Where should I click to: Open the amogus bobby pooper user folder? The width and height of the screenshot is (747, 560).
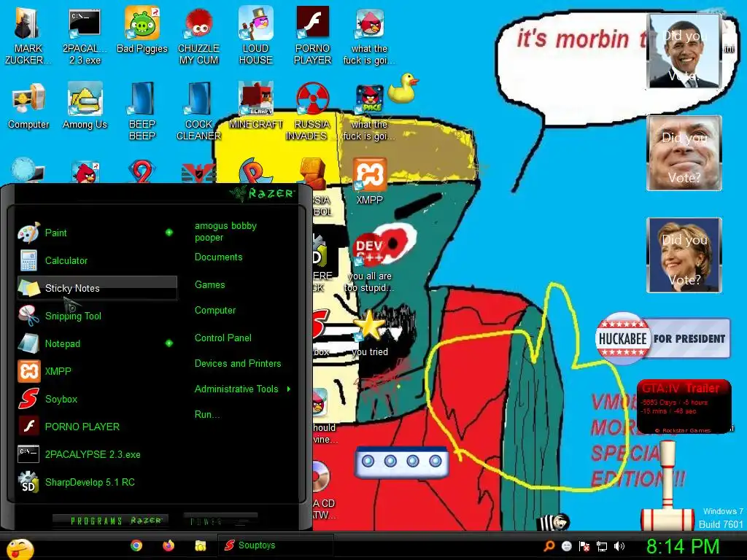coord(226,231)
